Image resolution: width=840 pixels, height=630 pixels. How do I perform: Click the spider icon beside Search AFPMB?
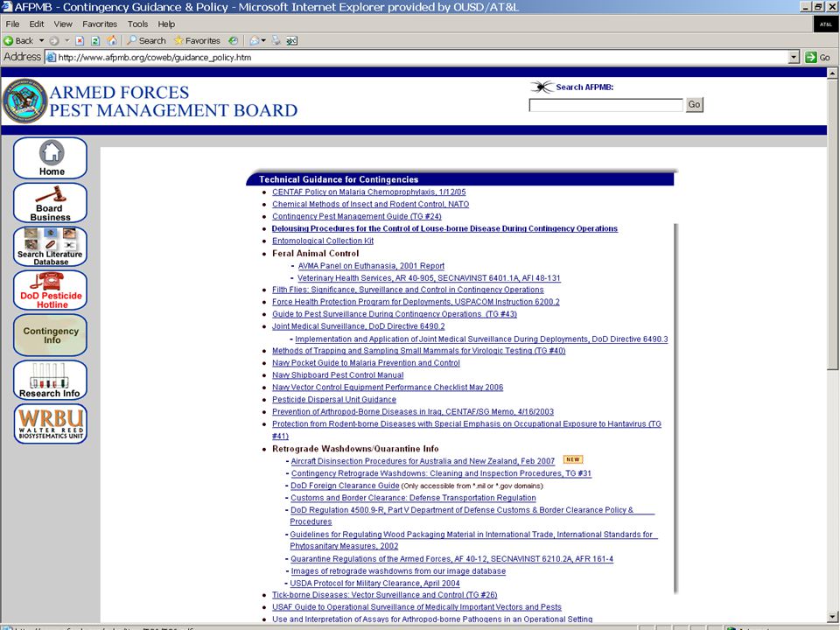(x=542, y=87)
